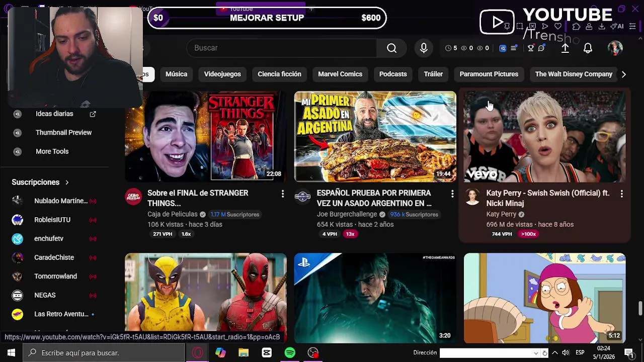The image size is (644, 362).
Task: Open the Caja de Peliculas channel avatar
Action: [133, 197]
